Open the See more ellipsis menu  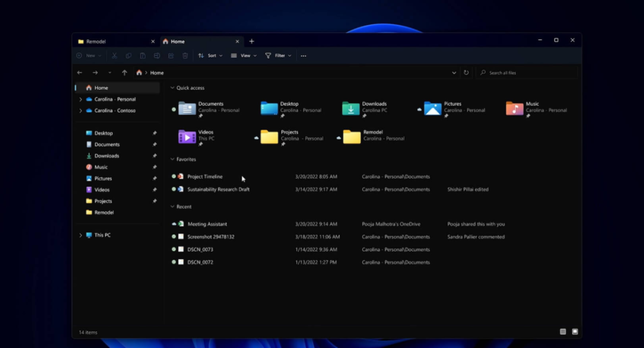(x=303, y=56)
